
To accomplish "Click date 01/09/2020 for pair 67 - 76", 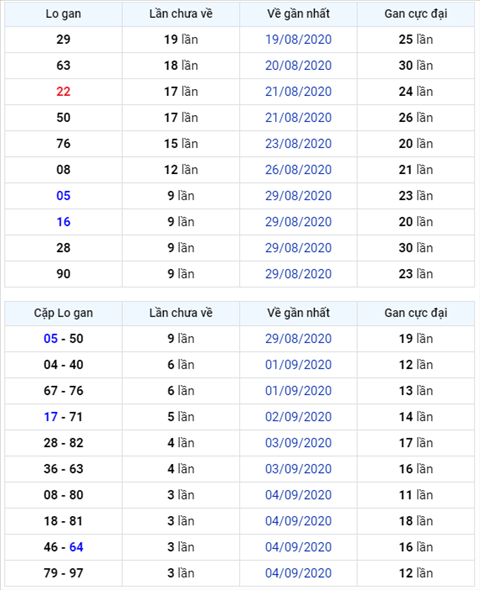I will [x=298, y=391].
